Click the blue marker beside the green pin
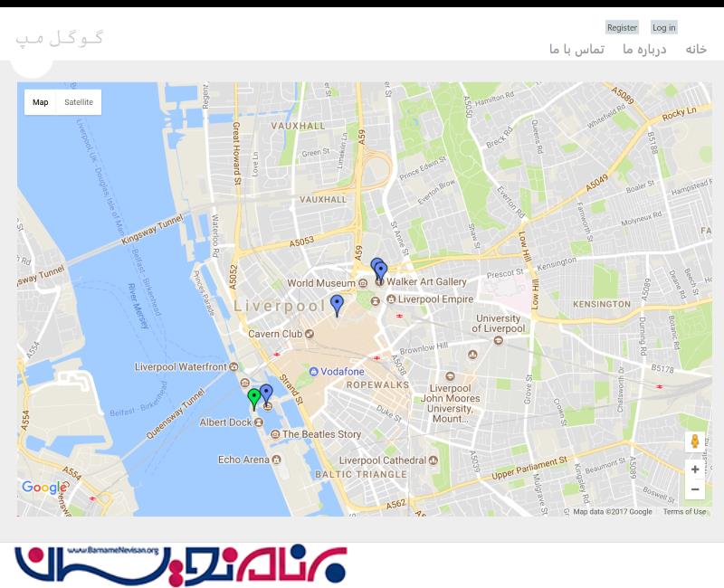The height and width of the screenshot is (588, 724). (x=266, y=394)
